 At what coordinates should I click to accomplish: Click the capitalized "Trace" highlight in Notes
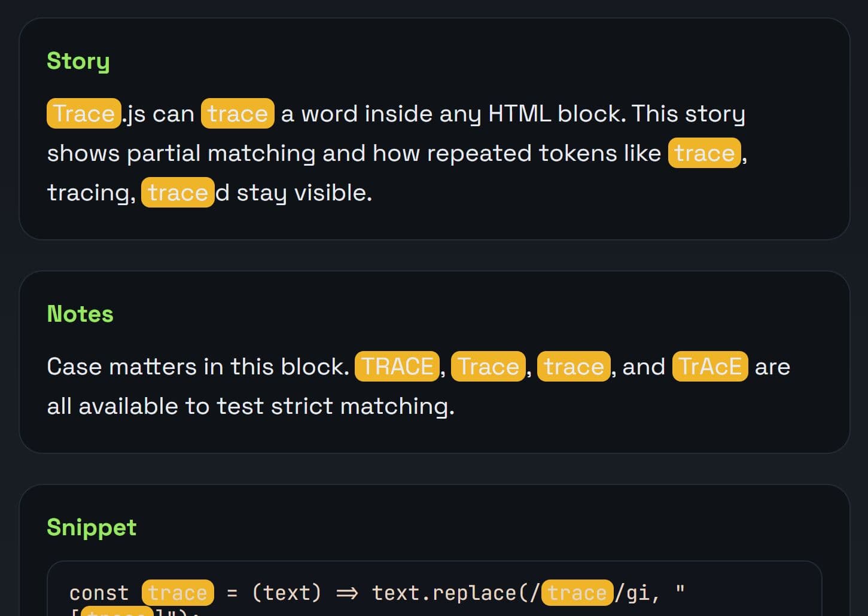coord(488,367)
